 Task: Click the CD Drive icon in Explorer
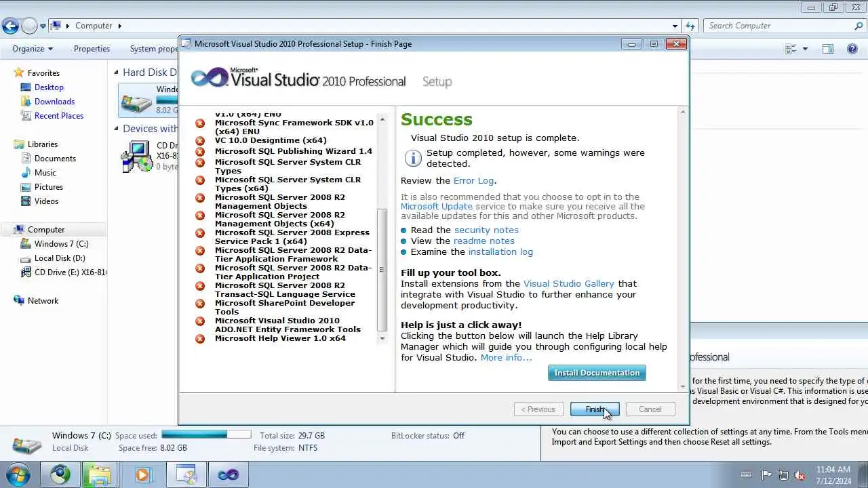[x=136, y=157]
